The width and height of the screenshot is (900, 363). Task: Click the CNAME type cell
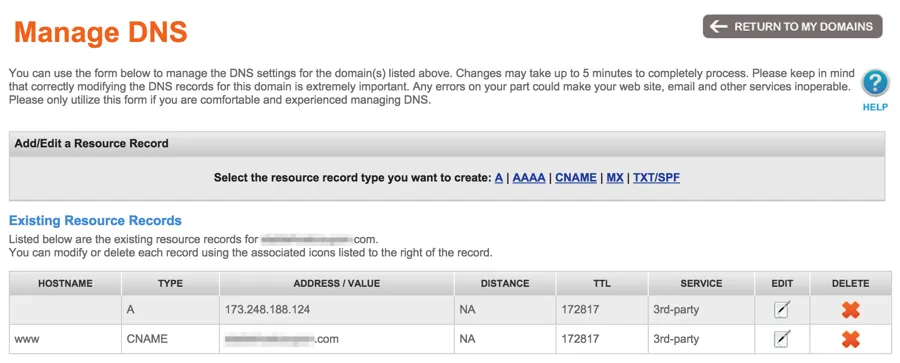pyautogui.click(x=170, y=339)
